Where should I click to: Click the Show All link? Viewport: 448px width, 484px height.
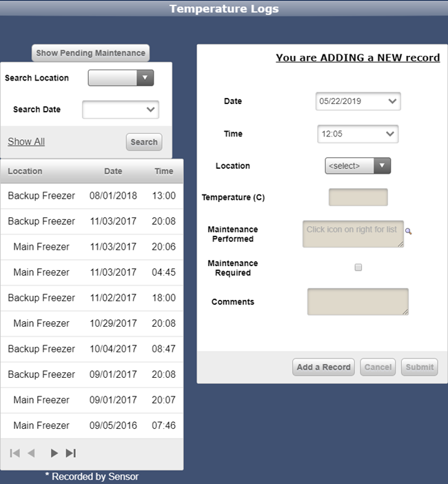click(x=26, y=141)
